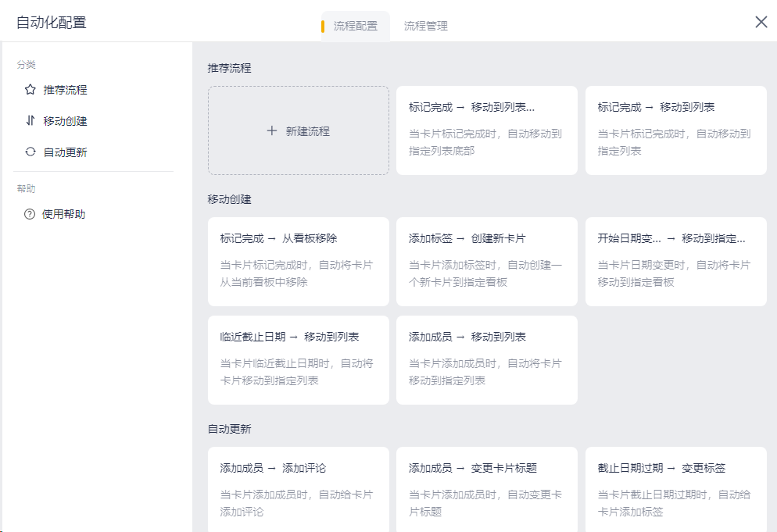
Task: Click the question mark icon beside 使用帮助
Action: pyautogui.click(x=30, y=214)
